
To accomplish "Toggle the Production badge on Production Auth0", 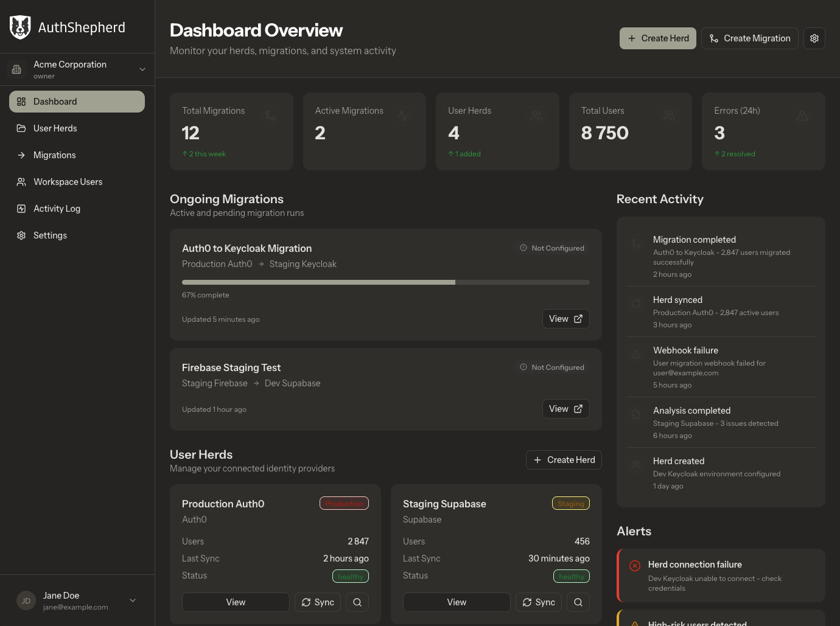I will coord(344,503).
